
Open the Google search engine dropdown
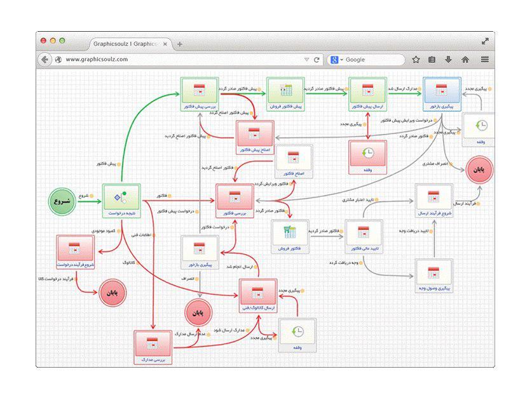point(337,60)
